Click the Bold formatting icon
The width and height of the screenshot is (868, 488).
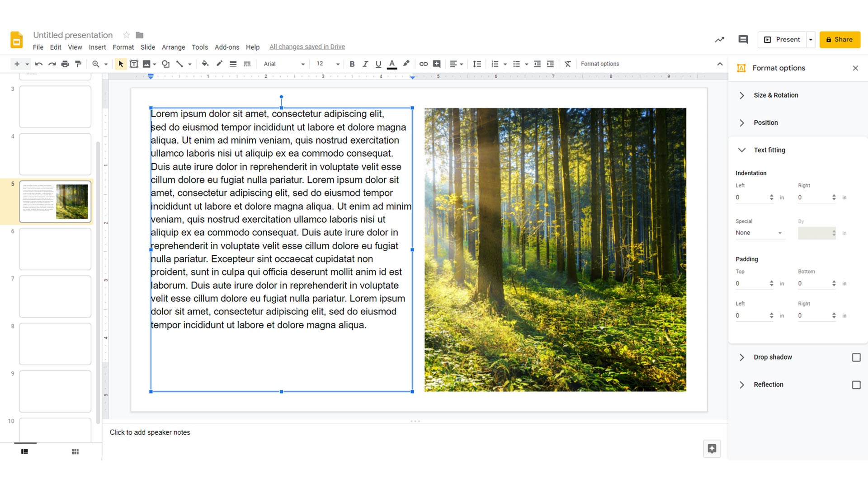coord(353,64)
